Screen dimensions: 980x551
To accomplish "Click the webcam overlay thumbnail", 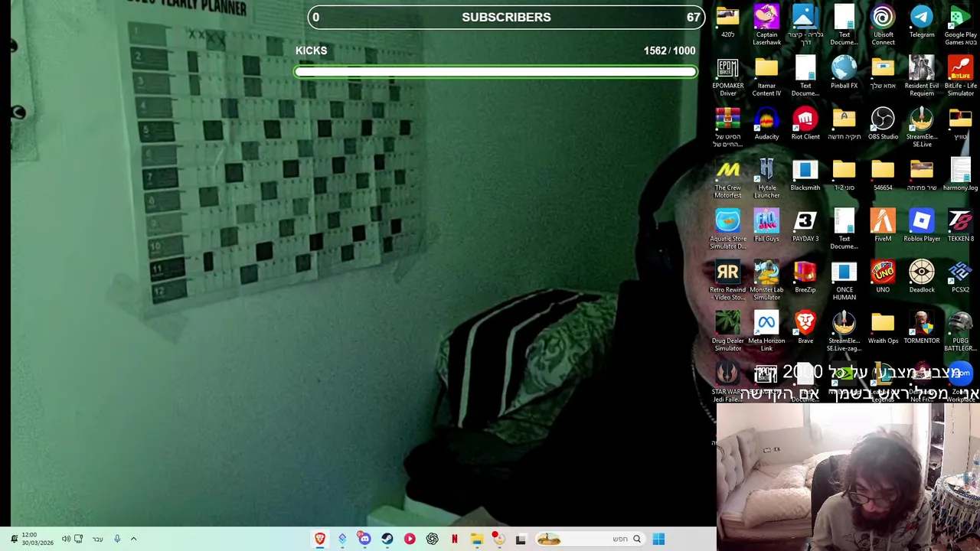I will tap(848, 478).
